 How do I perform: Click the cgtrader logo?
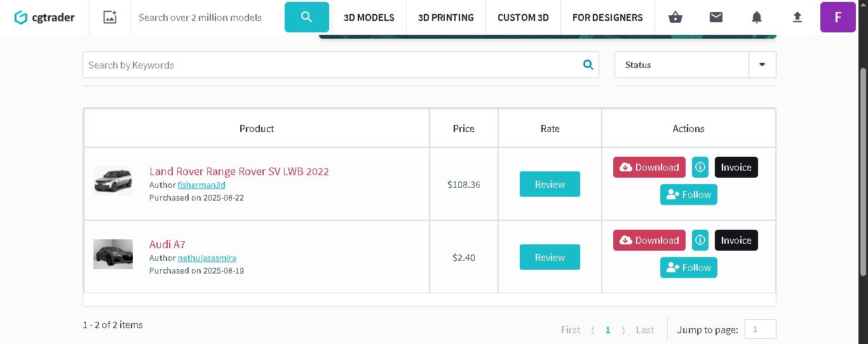click(x=44, y=17)
